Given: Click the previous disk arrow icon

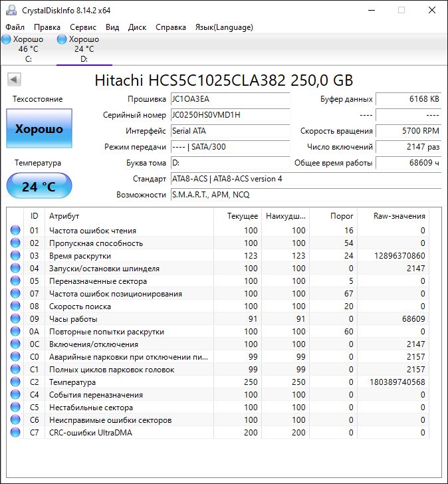Looking at the screenshot, I should [13, 80].
